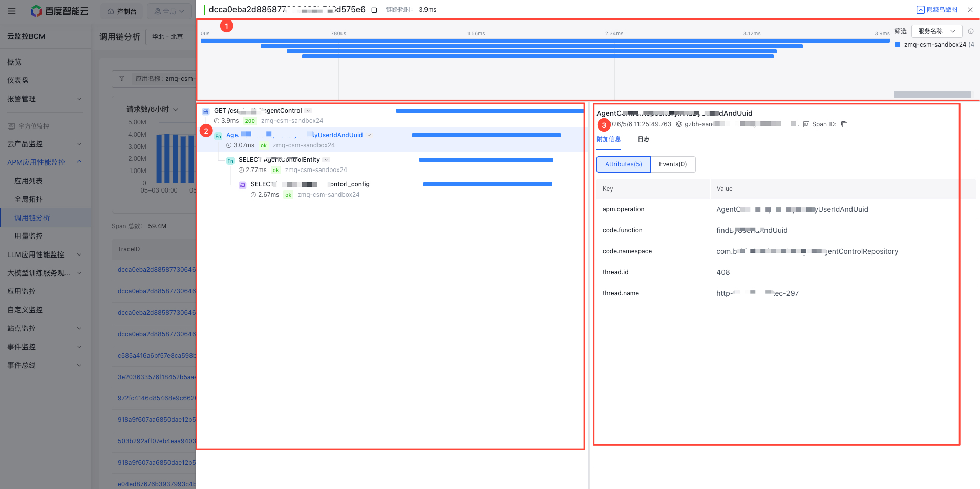The image size is (980, 489).
Task: Click the filter funnel icon in trace search
Action: pyautogui.click(x=122, y=79)
